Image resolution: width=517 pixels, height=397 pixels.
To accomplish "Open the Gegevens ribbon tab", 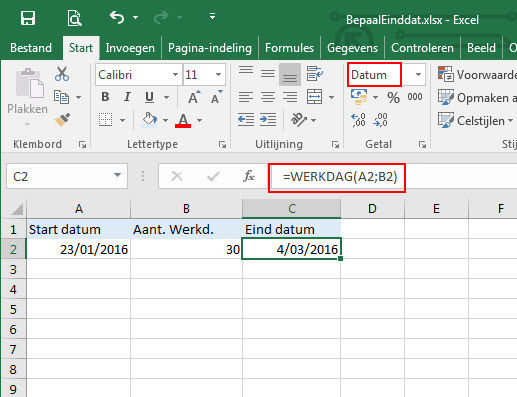I will point(352,48).
